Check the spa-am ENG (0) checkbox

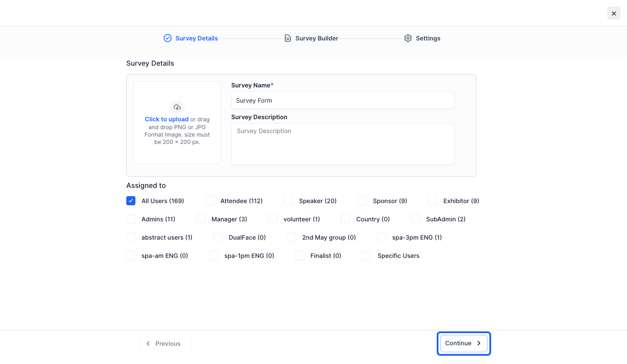point(131,256)
